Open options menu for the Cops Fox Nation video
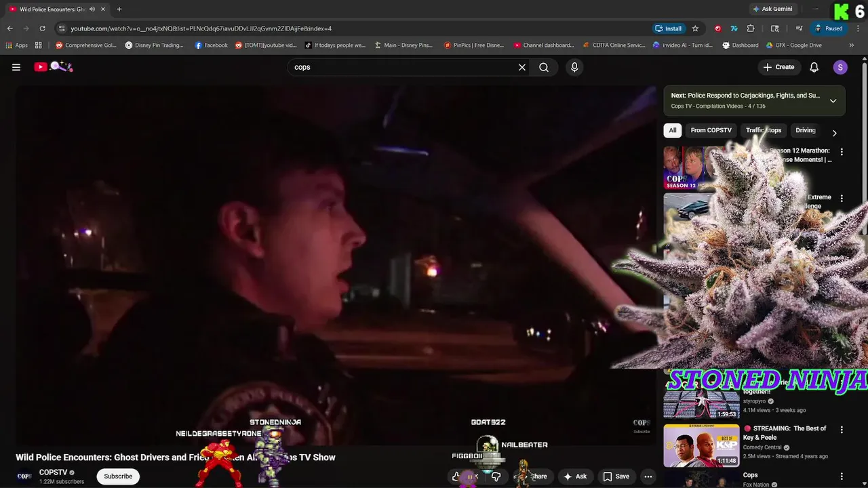The image size is (868, 488). pyautogui.click(x=842, y=476)
